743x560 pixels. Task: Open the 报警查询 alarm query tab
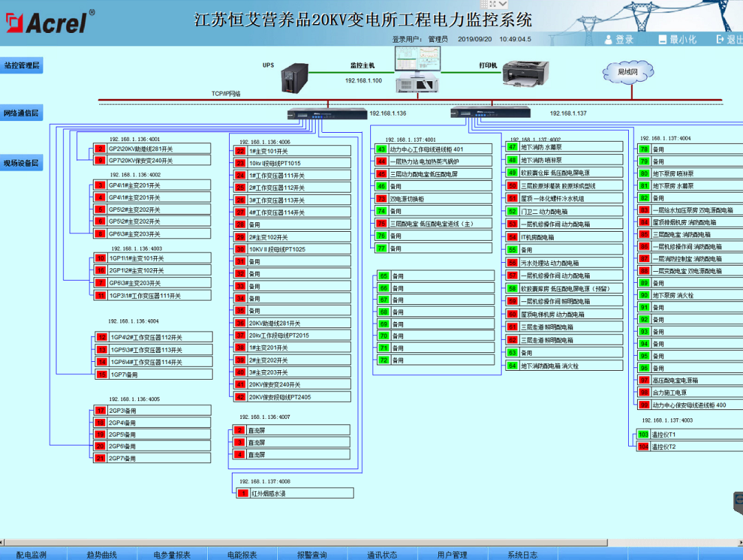click(312, 552)
